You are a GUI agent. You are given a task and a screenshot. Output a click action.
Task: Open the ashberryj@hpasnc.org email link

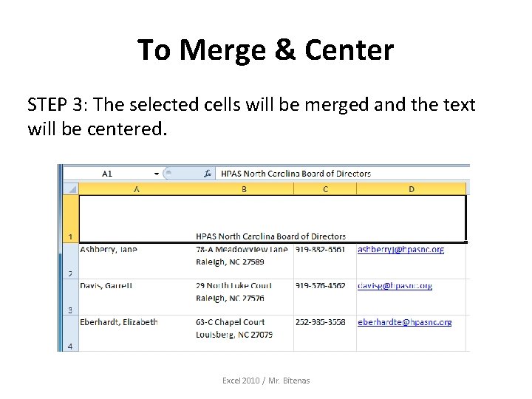tap(400, 250)
